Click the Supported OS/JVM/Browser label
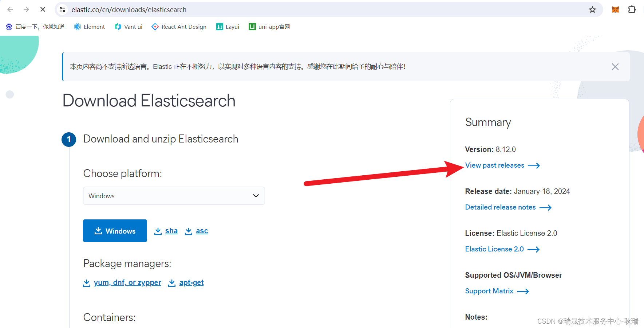 513,275
